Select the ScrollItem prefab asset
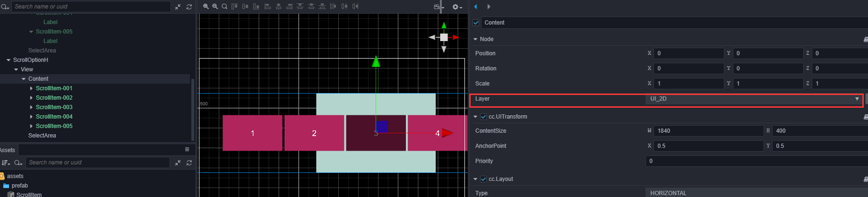 tap(29, 194)
